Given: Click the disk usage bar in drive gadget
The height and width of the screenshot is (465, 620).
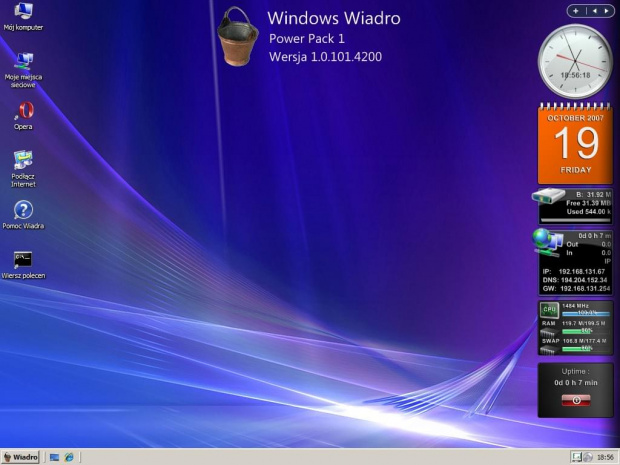Looking at the screenshot, I should tap(575, 220).
